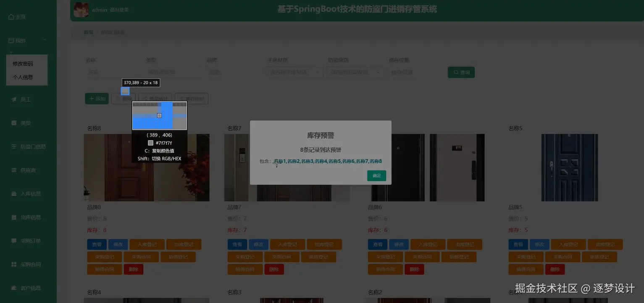Click 查看 on the 名称8 card
The image size is (644, 303).
click(x=97, y=244)
